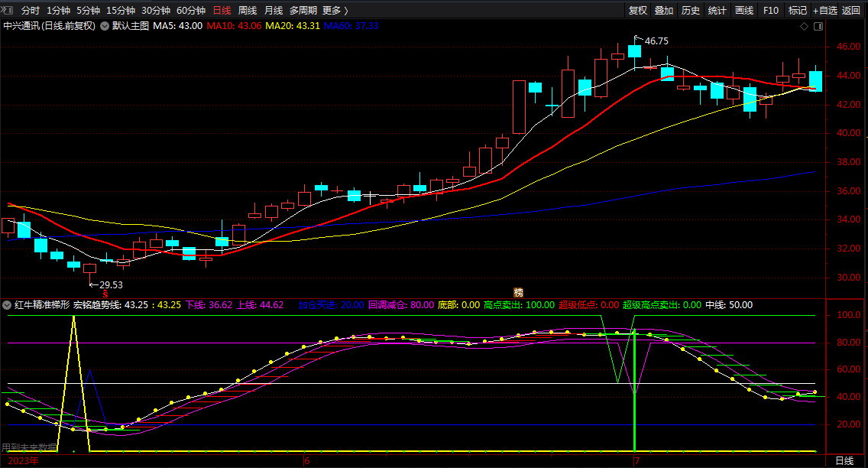Toggle the left sidebar panel icon
Screen dimensions: 868x468
pyautogui.click(x=7, y=10)
